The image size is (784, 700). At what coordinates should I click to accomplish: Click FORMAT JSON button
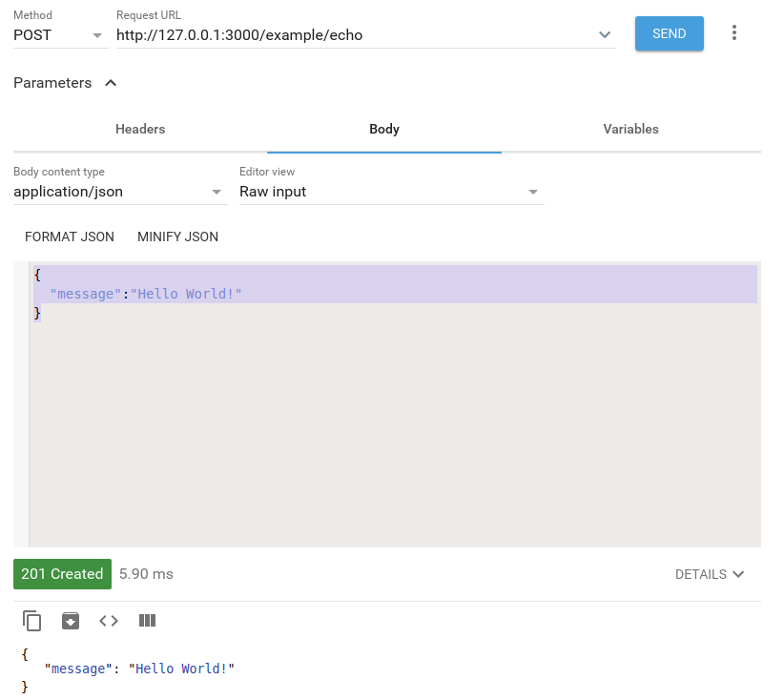pyautogui.click(x=70, y=237)
